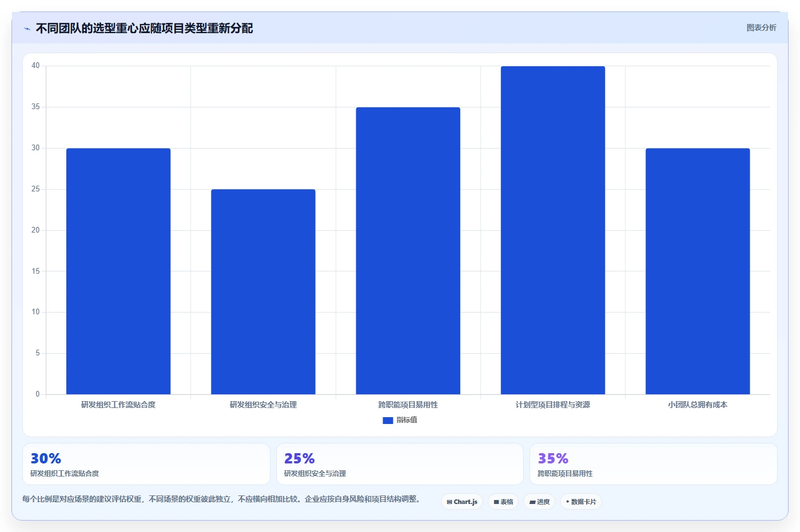Click the 跨职能项目易用性 x-axis label

[x=408, y=405]
